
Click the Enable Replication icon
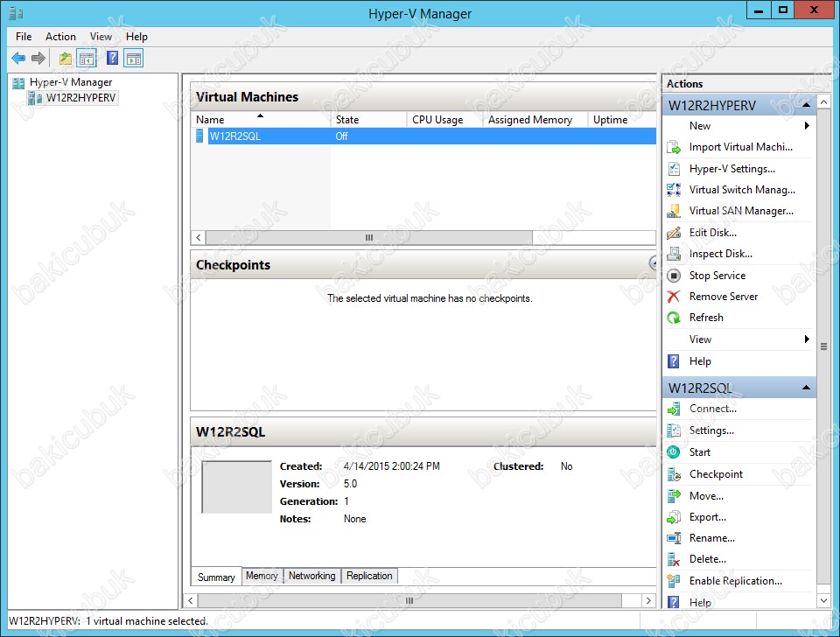(x=674, y=581)
